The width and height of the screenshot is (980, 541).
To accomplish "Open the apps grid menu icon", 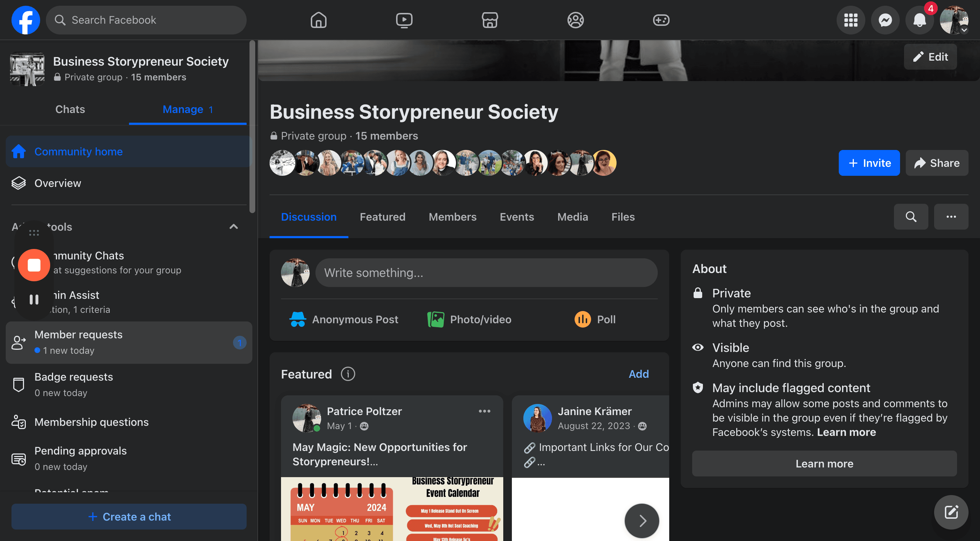I will point(851,20).
